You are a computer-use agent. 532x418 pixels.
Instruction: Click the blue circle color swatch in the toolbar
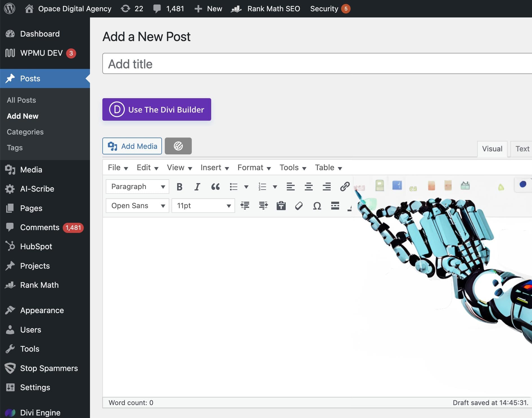click(x=523, y=185)
